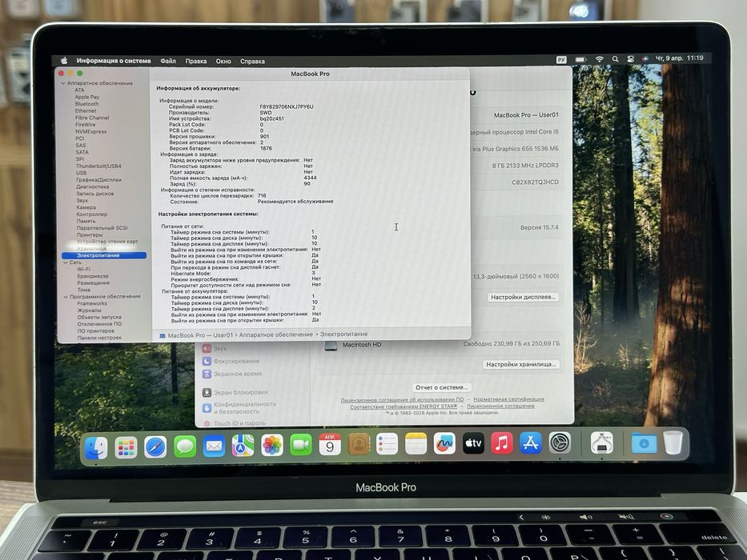Select Фокусирование in the Settings sidebar

[231, 361]
